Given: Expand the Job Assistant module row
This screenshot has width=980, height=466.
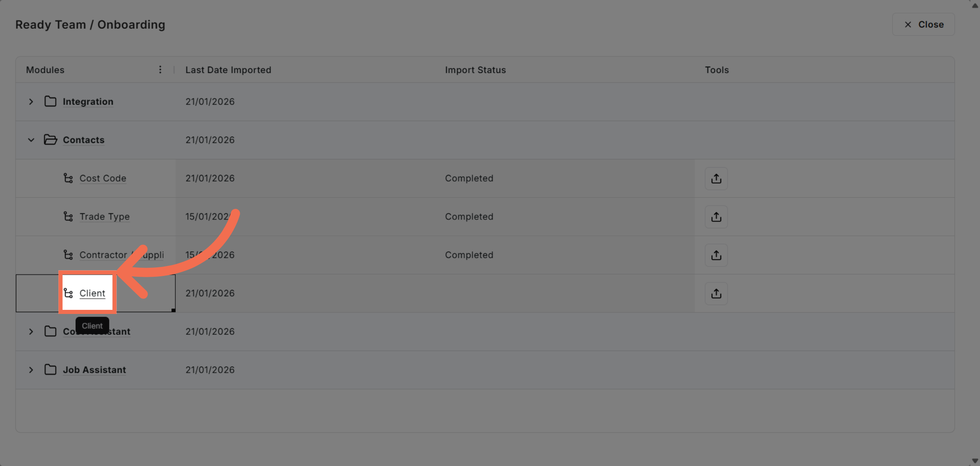Looking at the screenshot, I should tap(31, 370).
